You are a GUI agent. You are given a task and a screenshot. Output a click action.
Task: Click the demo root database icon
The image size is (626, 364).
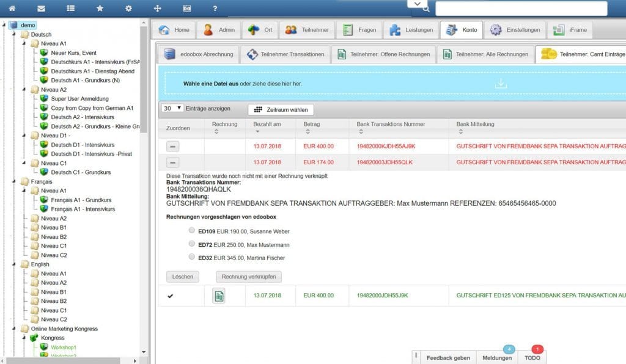(14, 24)
